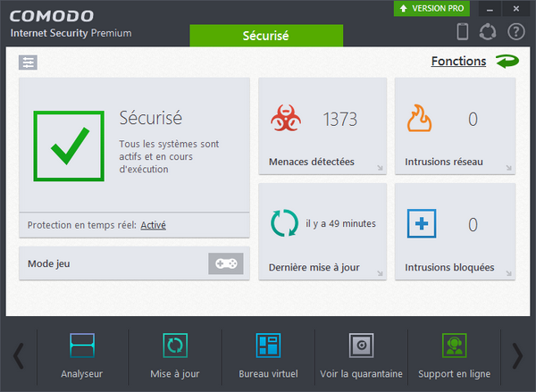Viewport: 536px width, 392px height.
Task: Open Voir la quarantaine safe icon
Action: coord(361,346)
